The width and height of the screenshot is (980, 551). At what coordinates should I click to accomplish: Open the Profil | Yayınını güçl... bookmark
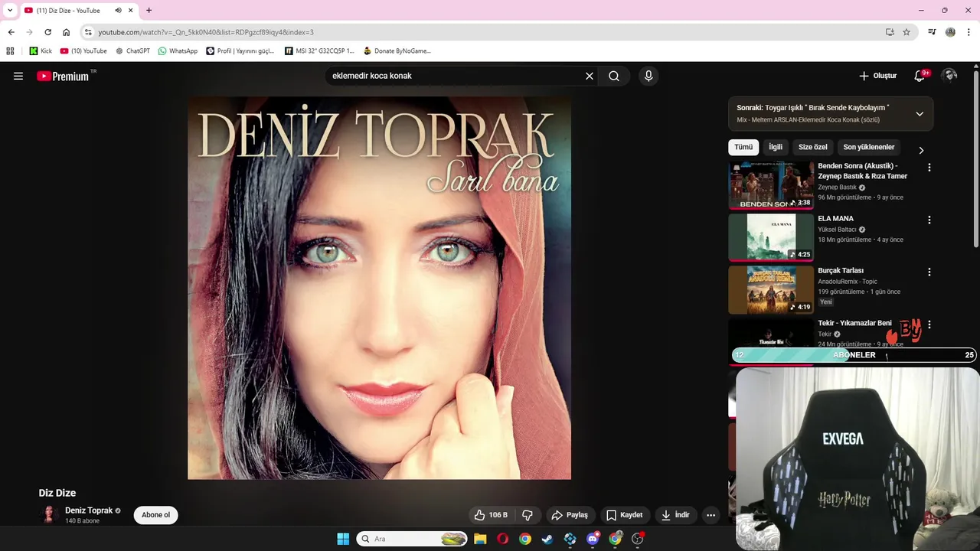click(240, 51)
